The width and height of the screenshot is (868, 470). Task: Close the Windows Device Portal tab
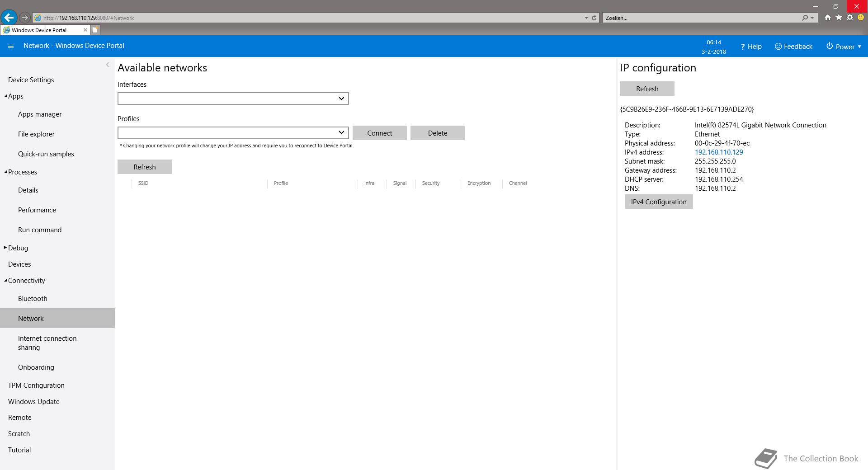[x=85, y=30]
